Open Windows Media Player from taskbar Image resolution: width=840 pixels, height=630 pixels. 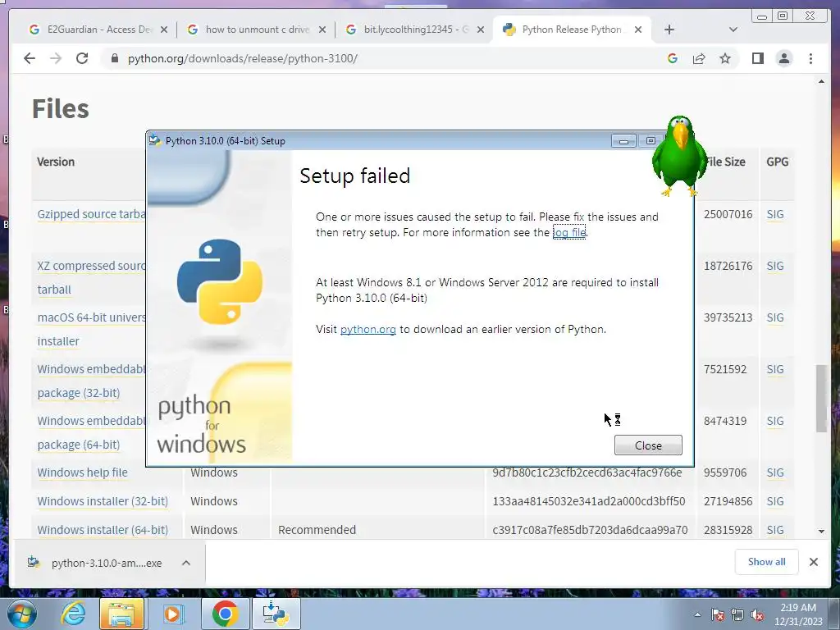(x=172, y=614)
